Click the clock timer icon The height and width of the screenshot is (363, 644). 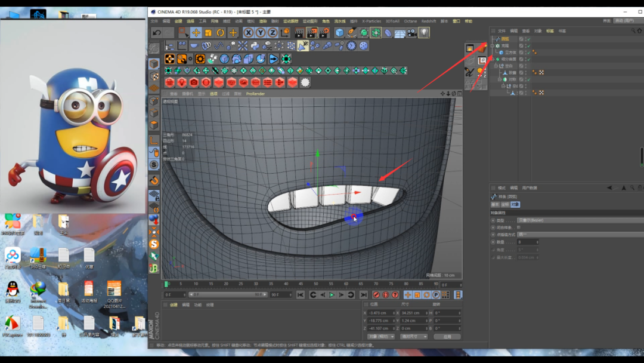coord(351,45)
